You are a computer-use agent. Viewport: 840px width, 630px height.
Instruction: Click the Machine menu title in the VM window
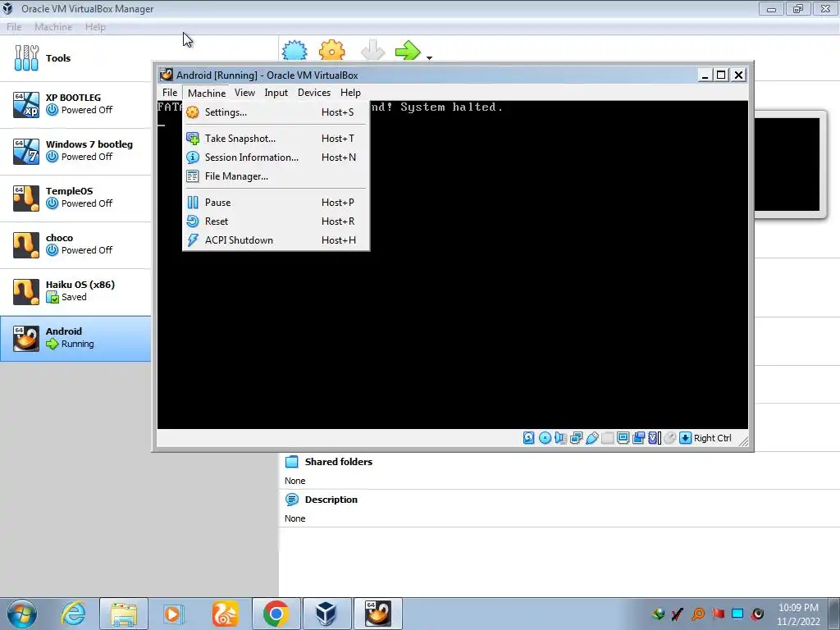click(x=206, y=93)
